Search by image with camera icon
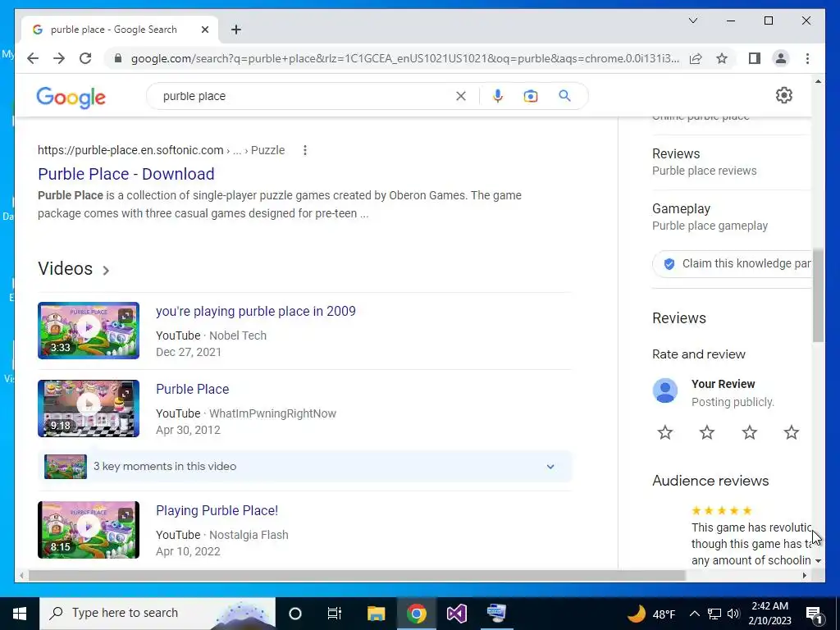 531,97
